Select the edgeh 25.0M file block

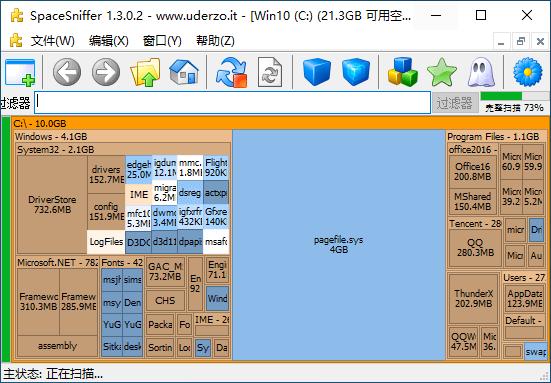click(139, 169)
